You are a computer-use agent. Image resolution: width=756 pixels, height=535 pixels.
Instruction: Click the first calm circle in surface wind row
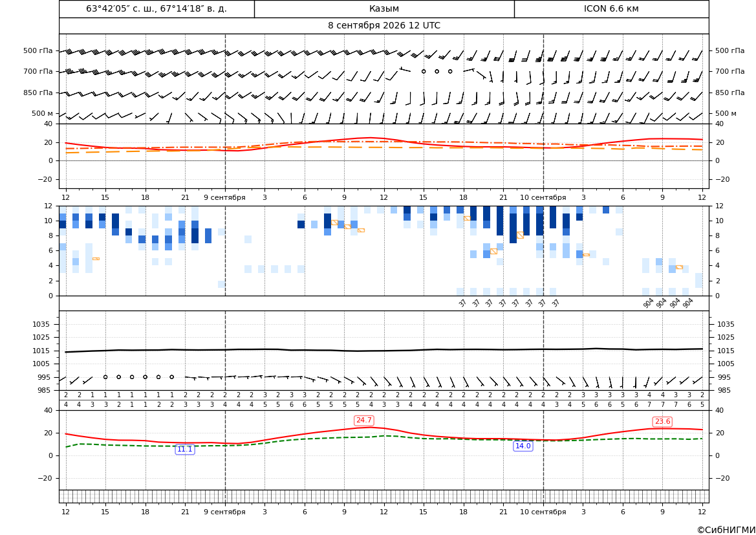click(105, 377)
